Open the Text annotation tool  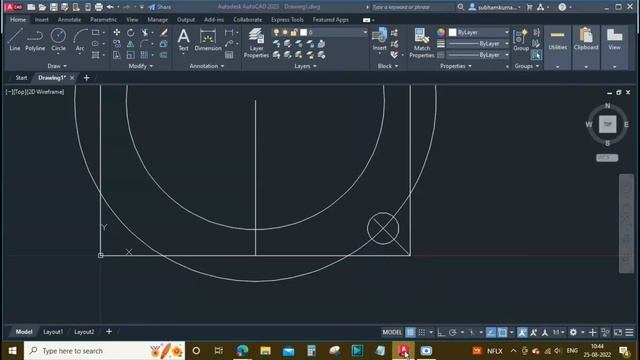tap(183, 40)
